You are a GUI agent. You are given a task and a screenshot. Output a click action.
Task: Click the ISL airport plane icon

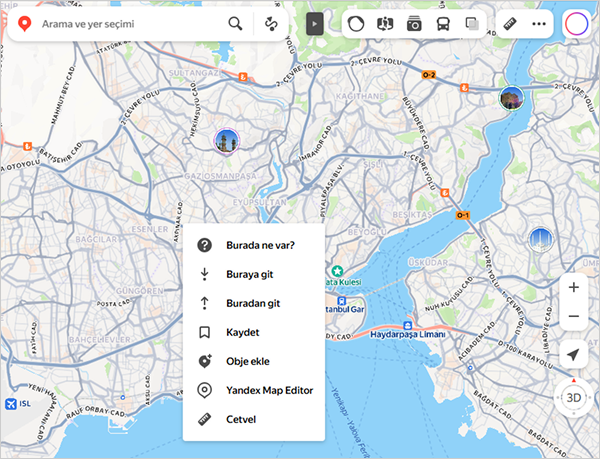[x=11, y=404]
